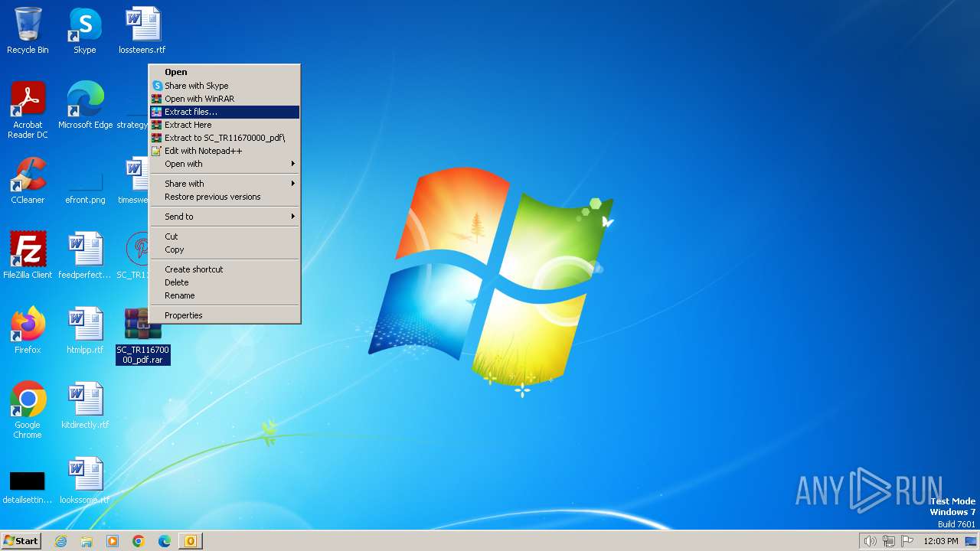Click the network tray icon
The width and height of the screenshot is (980, 551).
tap(889, 541)
